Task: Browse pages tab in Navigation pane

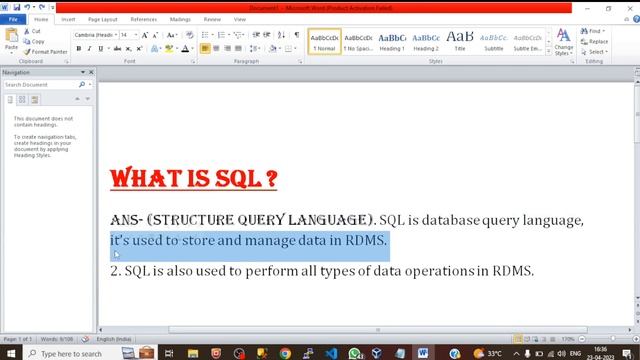Action: click(22, 100)
